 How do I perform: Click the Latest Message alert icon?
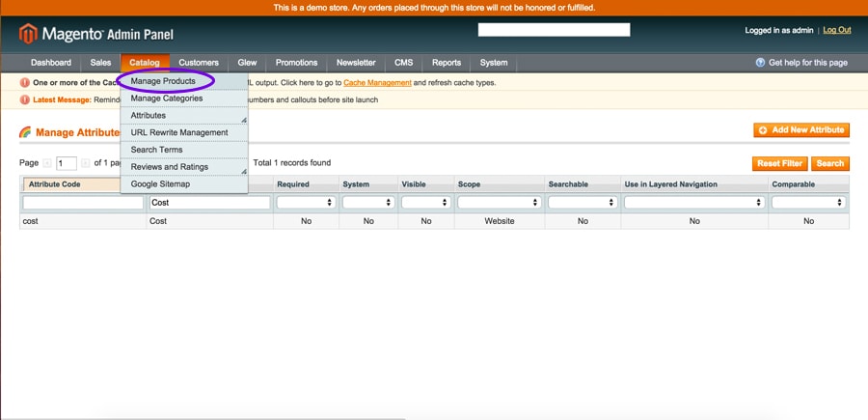(24, 99)
